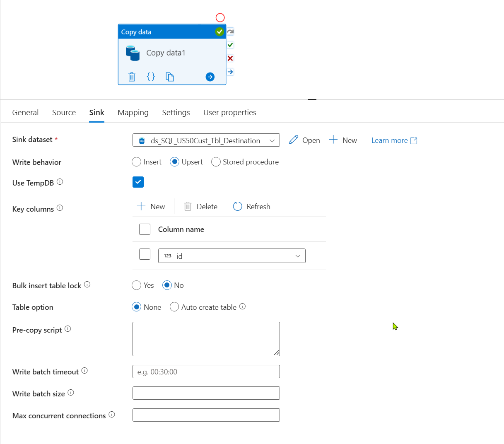Enable Use TempDB checkbox
The width and height of the screenshot is (504, 444).
click(138, 182)
